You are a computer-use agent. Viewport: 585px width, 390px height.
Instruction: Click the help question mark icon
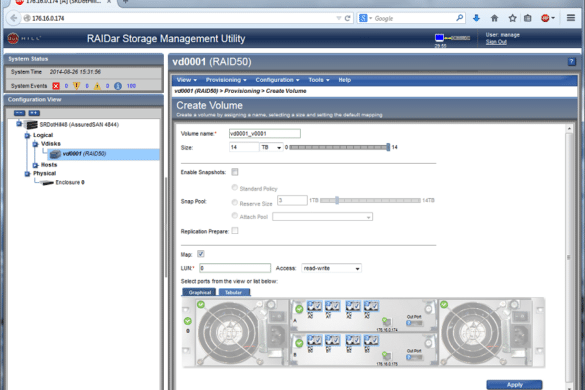572,62
